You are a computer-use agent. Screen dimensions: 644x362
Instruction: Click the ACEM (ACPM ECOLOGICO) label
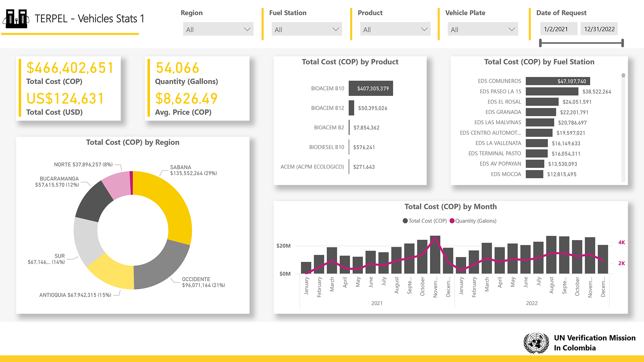[x=312, y=167]
